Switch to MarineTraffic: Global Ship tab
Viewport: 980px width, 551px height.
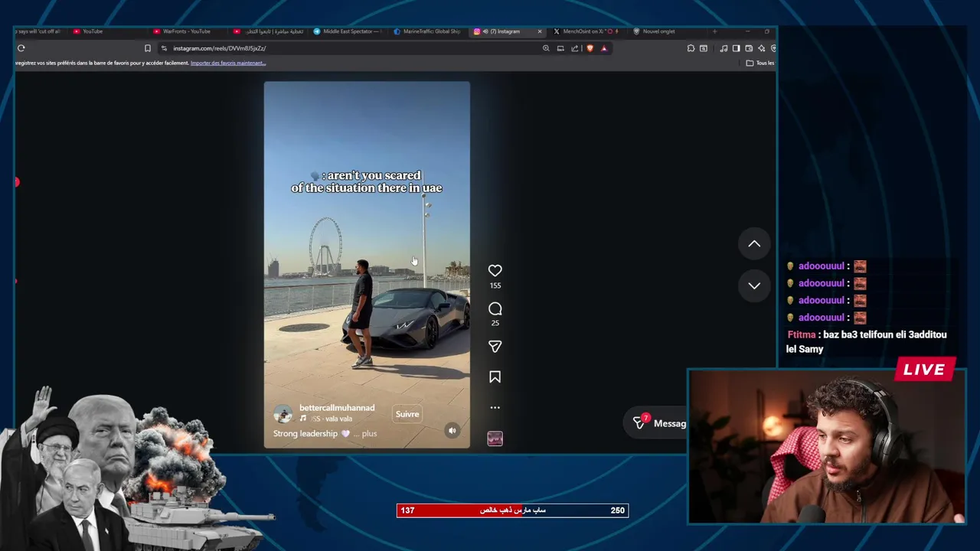(x=427, y=31)
